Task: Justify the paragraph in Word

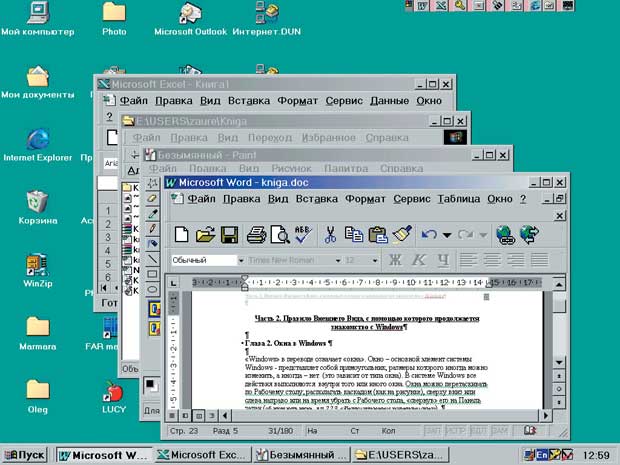Action: [x=539, y=260]
